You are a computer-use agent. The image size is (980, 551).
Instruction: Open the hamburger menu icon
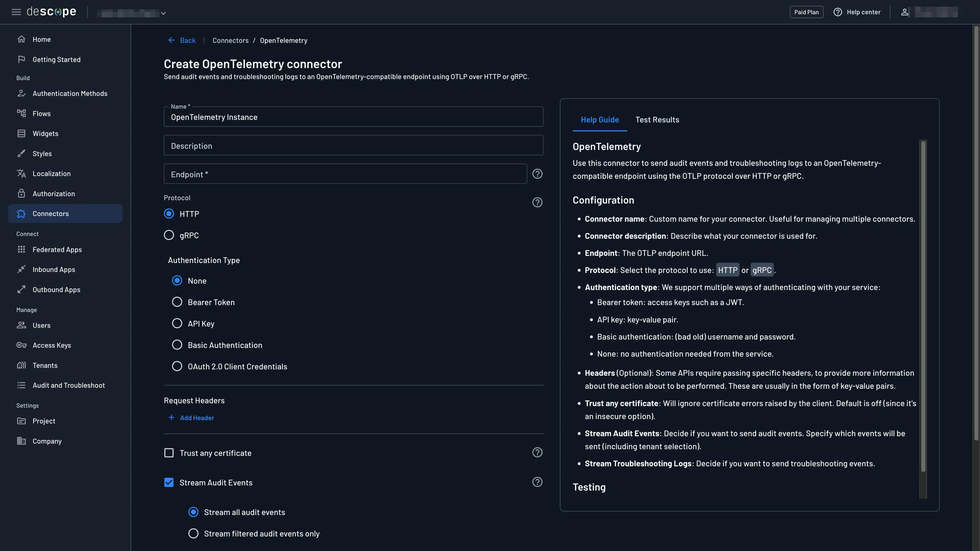[16, 12]
